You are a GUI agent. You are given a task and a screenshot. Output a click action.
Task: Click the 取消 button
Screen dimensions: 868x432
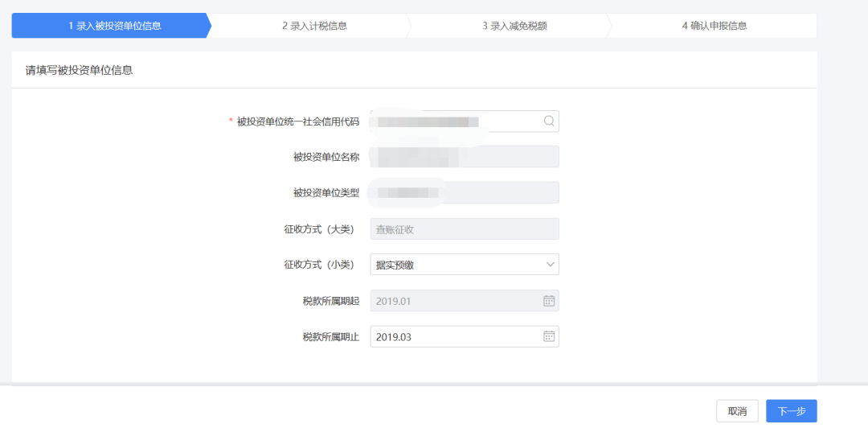pyautogui.click(x=737, y=411)
